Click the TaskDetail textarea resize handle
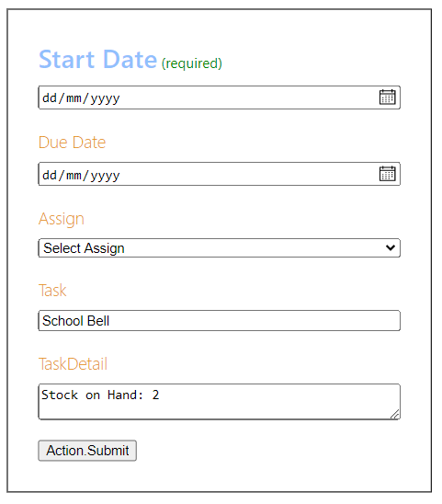Screen dimensions: 442x504 [395, 414]
